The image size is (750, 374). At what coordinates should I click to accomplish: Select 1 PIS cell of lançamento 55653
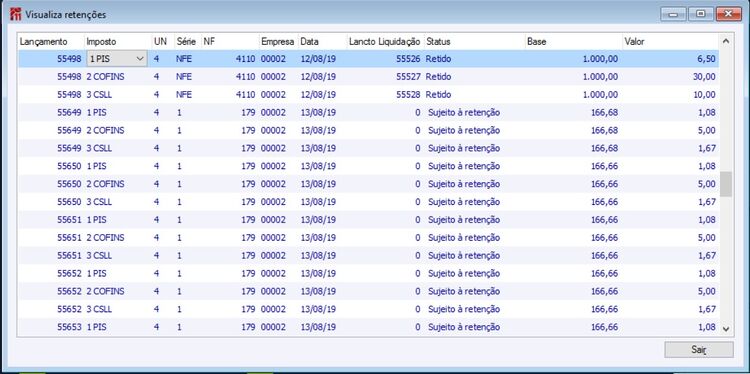[x=96, y=327]
